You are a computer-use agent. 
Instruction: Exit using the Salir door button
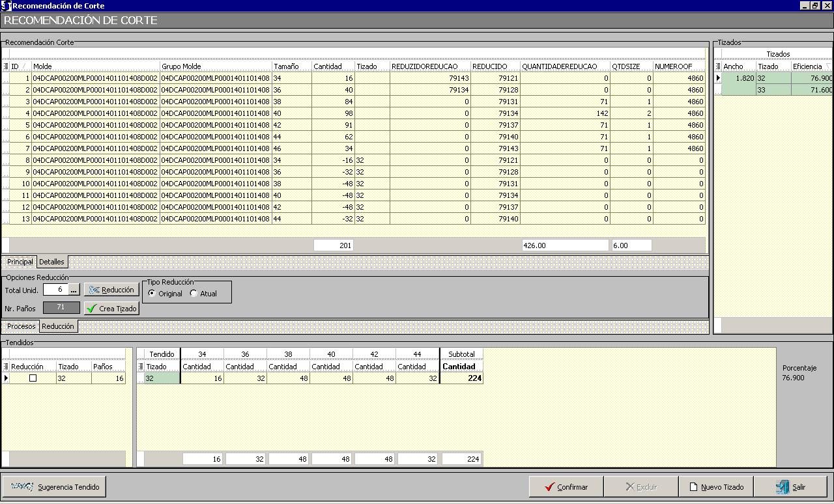(x=791, y=486)
